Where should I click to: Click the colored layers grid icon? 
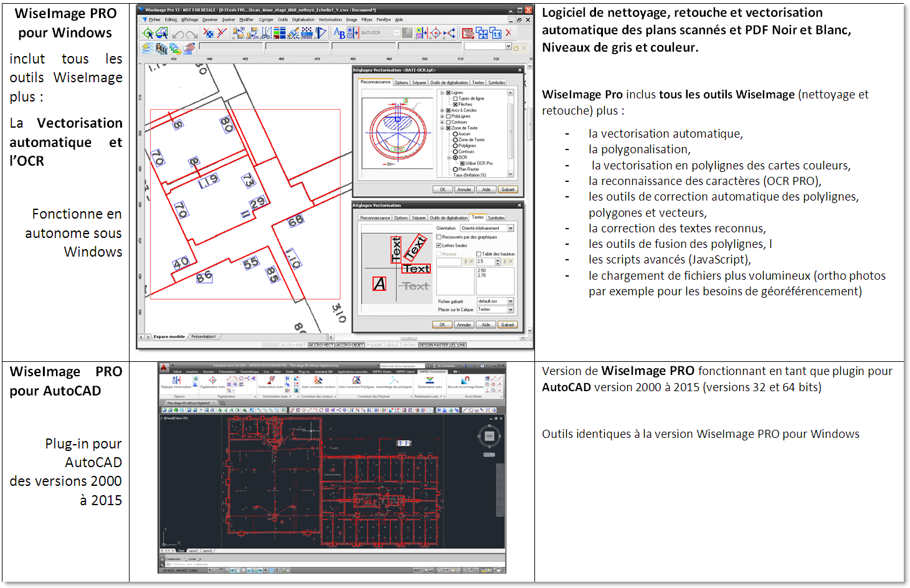pos(280,33)
